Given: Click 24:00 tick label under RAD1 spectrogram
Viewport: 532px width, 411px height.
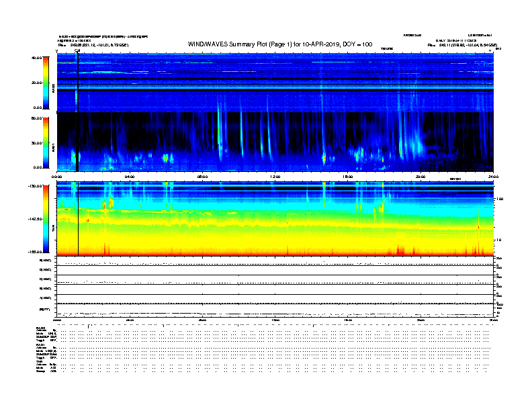Looking at the screenshot, I should coord(493,177).
